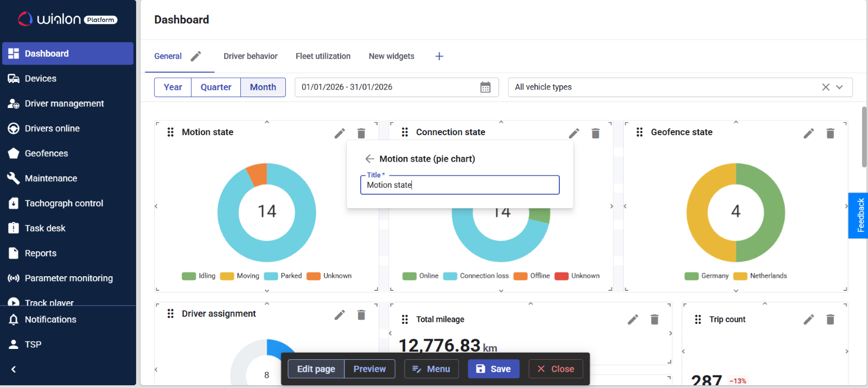Screen dimensions: 868x388
Task: Edit the Driver assignment widget
Action: [x=340, y=315]
